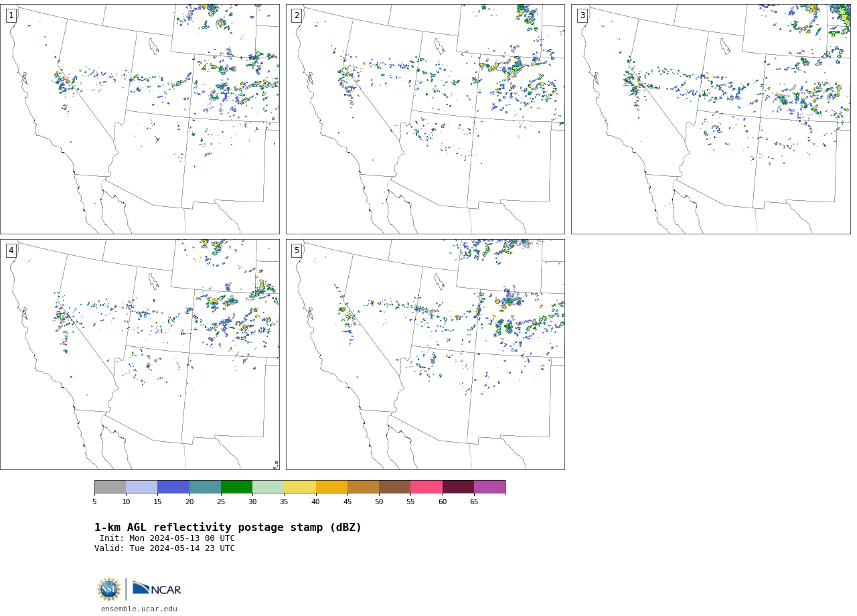Click the NSF logo icon

[x=109, y=589]
